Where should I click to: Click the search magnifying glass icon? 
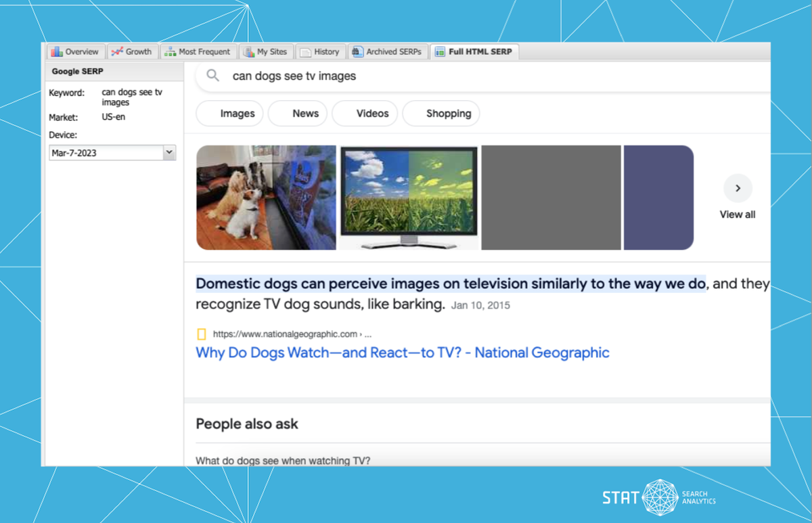(212, 76)
